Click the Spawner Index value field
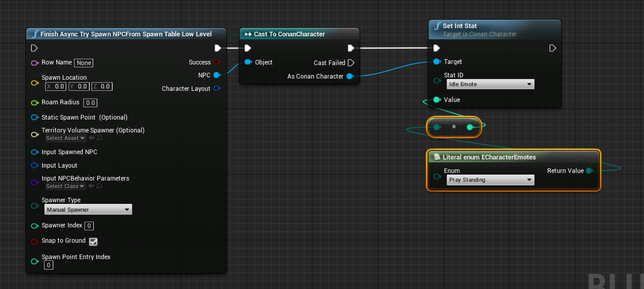 [89, 226]
